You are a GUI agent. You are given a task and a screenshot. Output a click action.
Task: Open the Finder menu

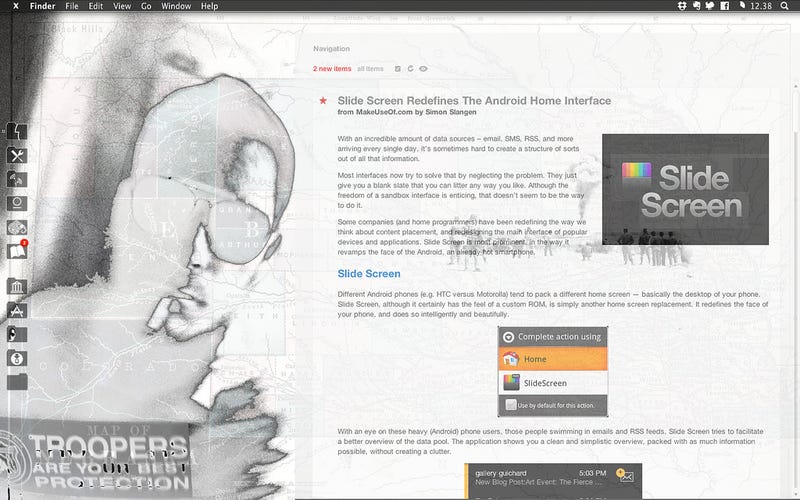[42, 6]
